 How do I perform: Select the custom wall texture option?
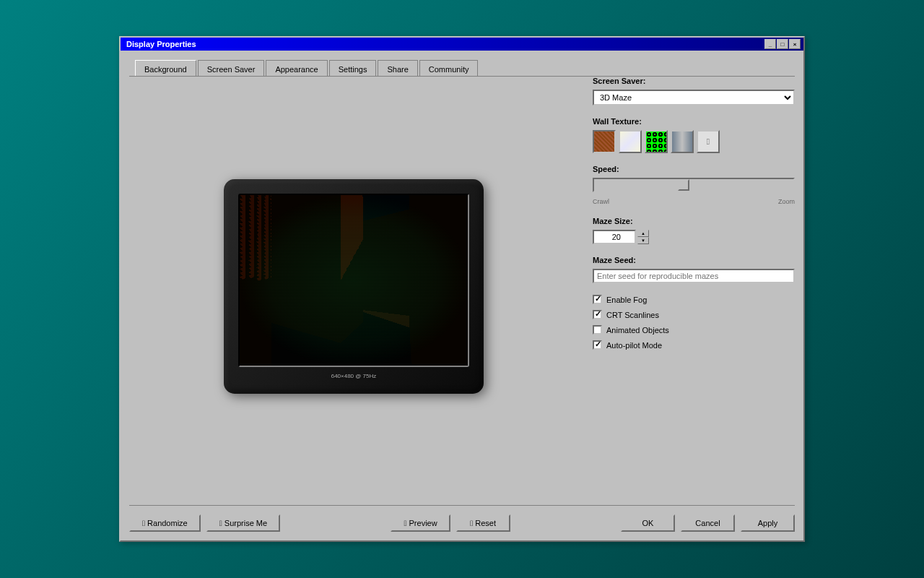point(708,142)
